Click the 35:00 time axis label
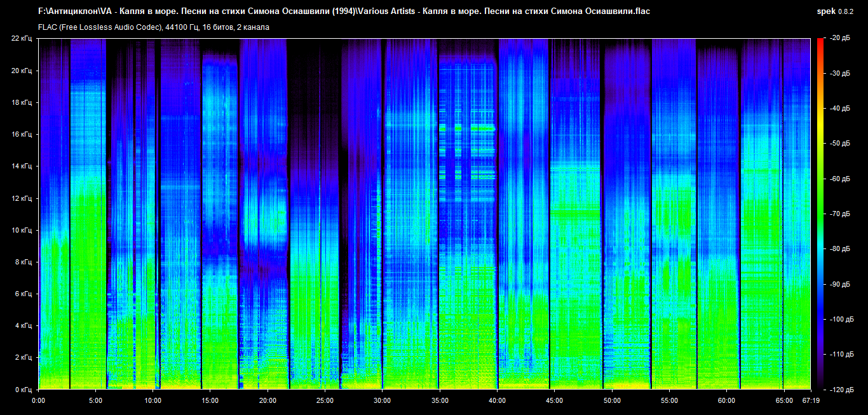This screenshot has width=868, height=415. (440, 400)
